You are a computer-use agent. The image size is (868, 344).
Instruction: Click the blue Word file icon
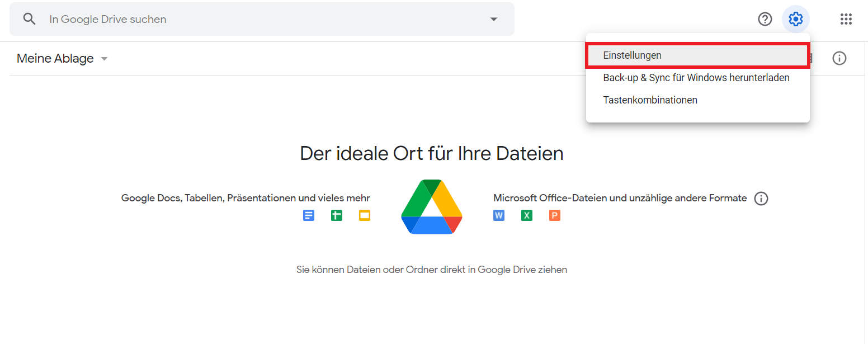pyautogui.click(x=499, y=215)
